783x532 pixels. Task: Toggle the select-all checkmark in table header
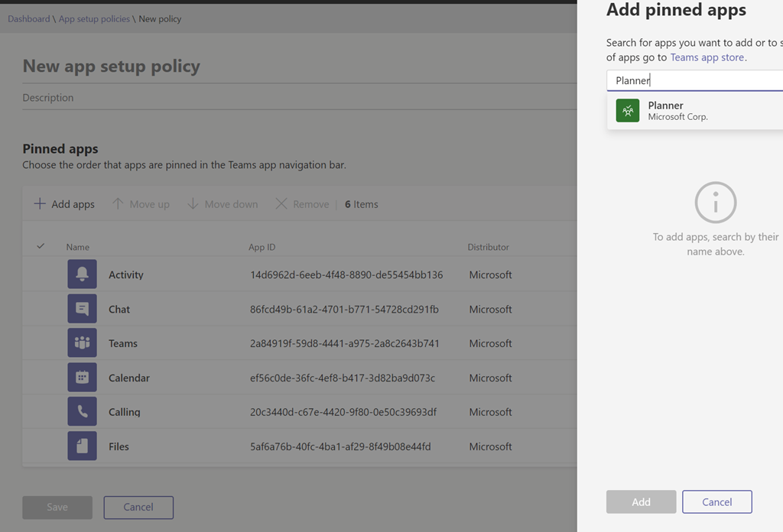click(x=41, y=246)
